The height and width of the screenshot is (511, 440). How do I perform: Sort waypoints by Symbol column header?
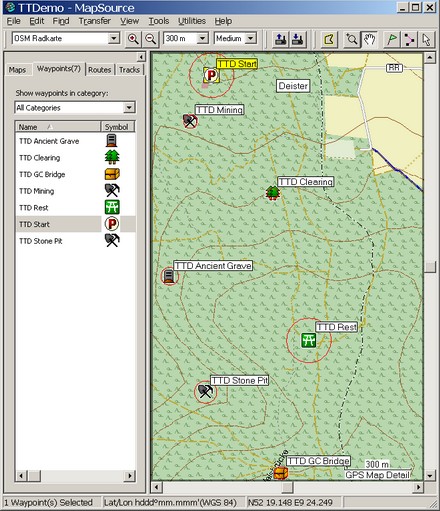(117, 127)
